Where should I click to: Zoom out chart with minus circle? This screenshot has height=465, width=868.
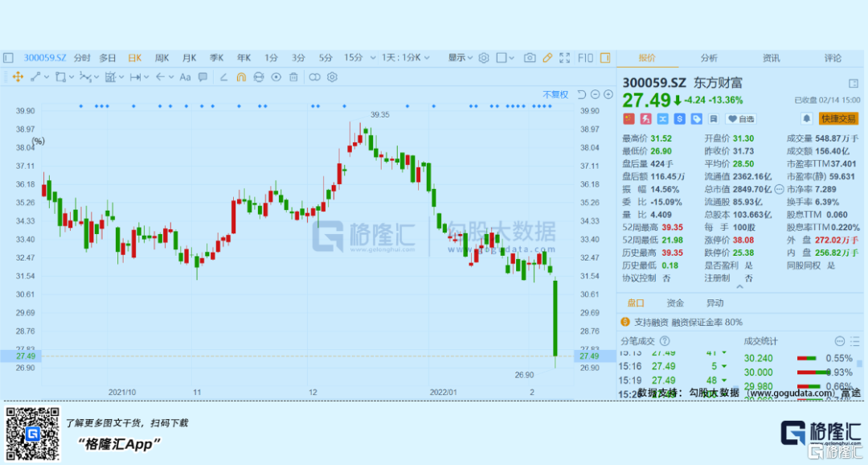[595, 95]
